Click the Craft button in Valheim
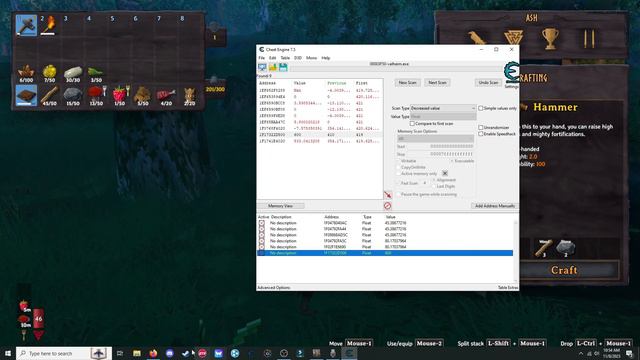The image size is (640, 360). 564,270
